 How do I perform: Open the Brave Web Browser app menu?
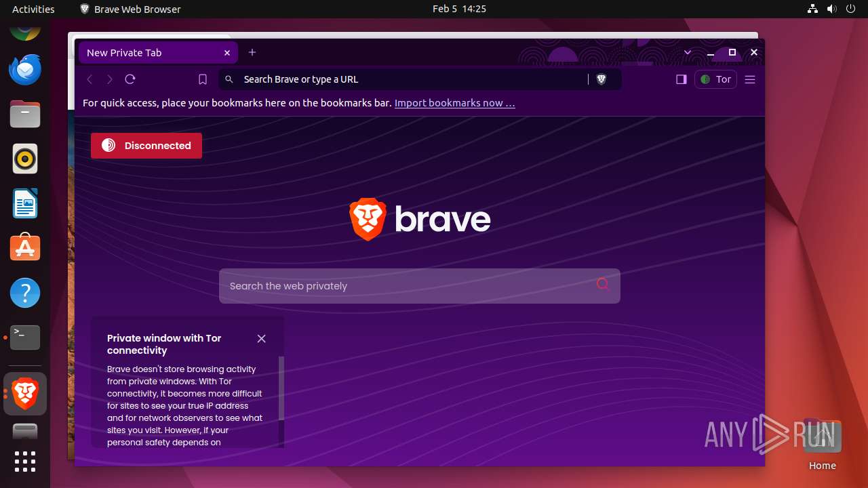click(130, 9)
